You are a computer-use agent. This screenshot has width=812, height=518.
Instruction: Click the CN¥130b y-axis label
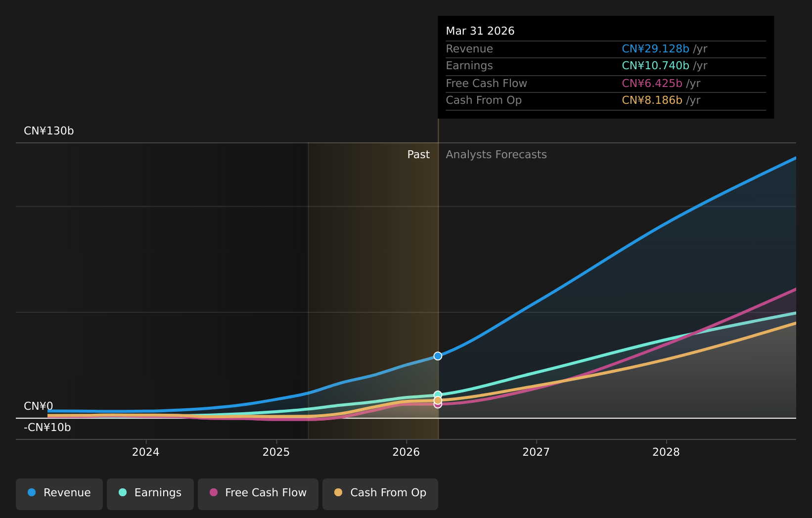49,131
